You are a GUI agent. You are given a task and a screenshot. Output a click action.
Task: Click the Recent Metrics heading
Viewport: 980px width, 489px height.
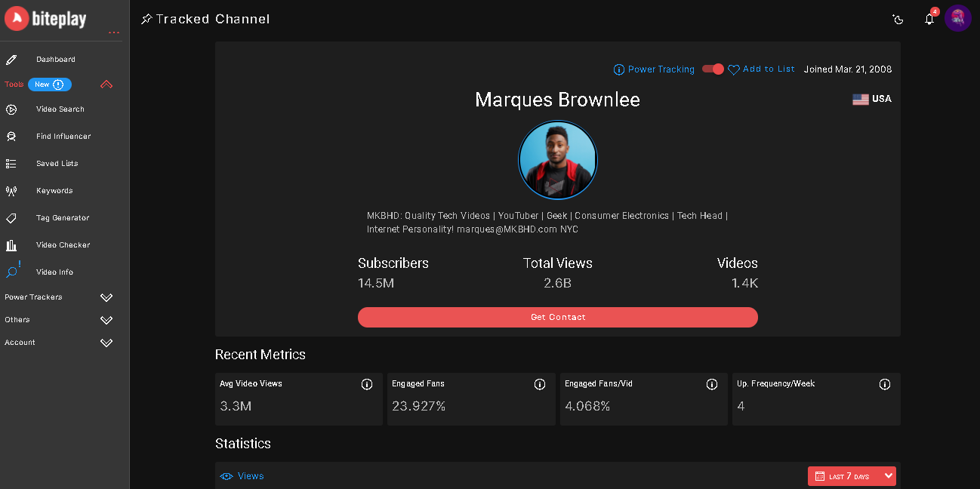[260, 355]
